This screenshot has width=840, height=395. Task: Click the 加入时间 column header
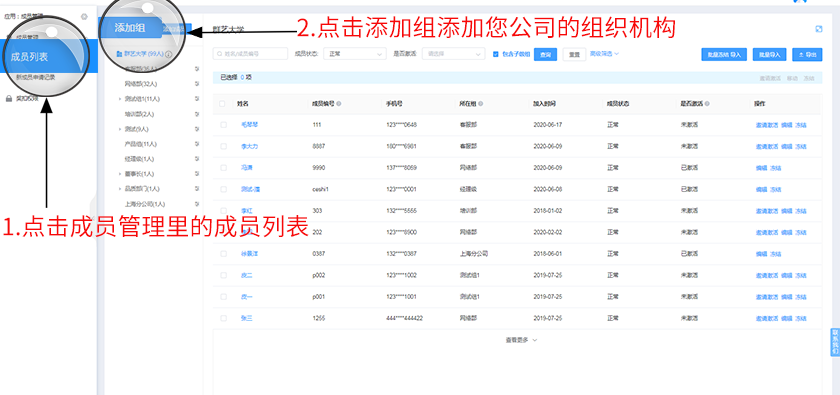tap(544, 103)
